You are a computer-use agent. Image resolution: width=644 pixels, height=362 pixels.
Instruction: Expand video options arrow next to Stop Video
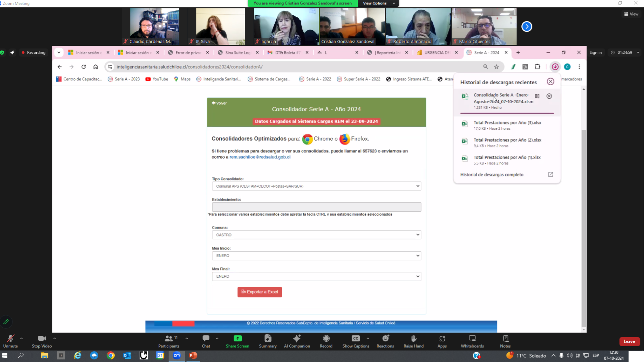tap(54, 338)
